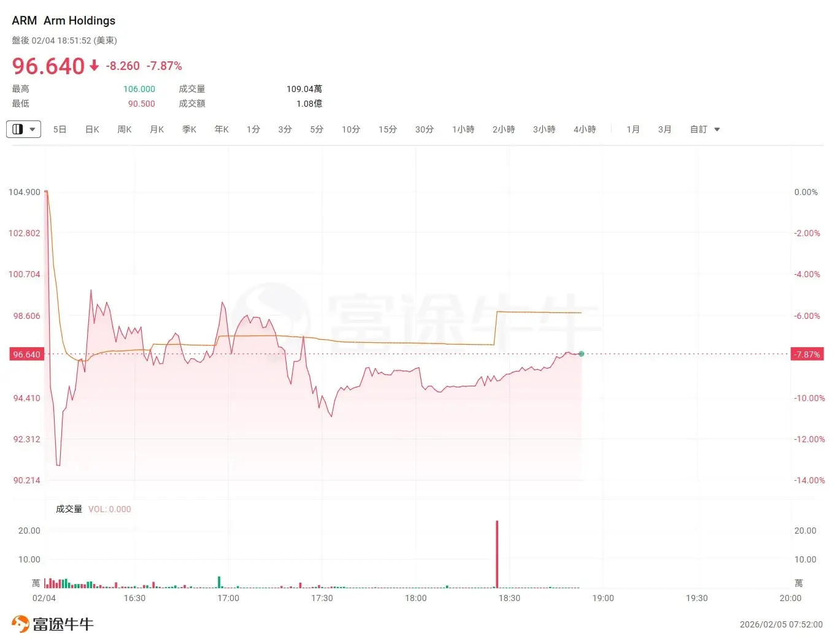Switch to 30分 interval
This screenshot has width=835, height=644.
[x=425, y=129]
